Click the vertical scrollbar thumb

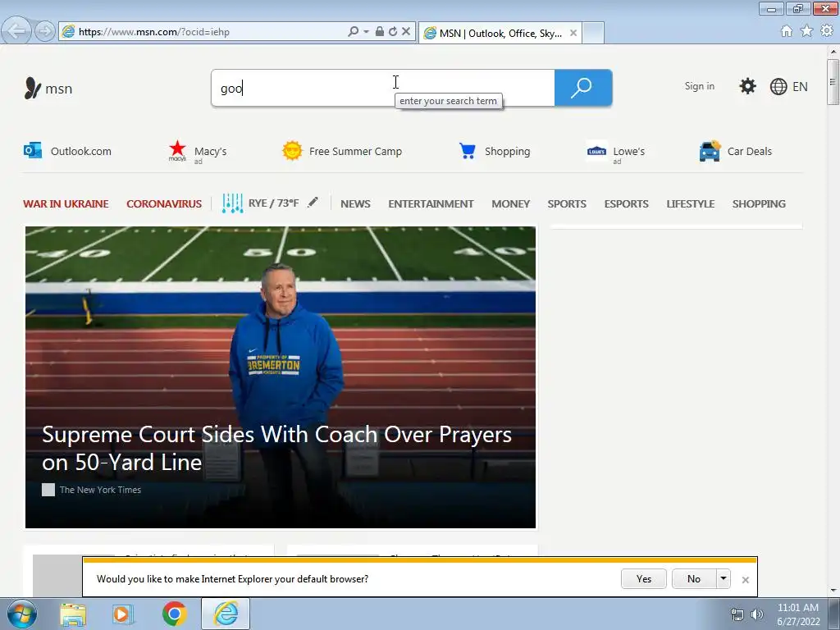(x=833, y=82)
